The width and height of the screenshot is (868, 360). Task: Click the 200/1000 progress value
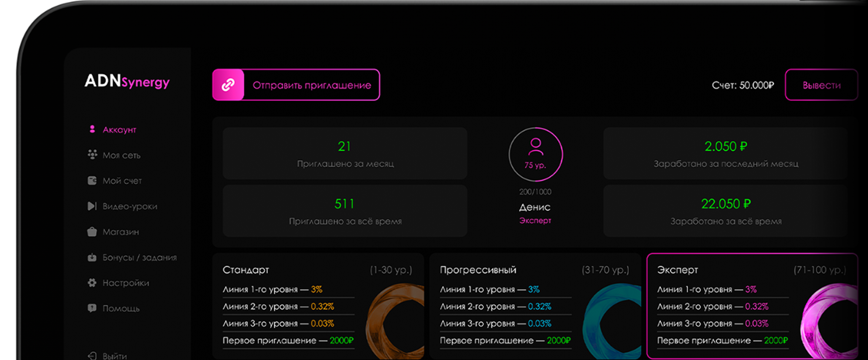point(535,192)
